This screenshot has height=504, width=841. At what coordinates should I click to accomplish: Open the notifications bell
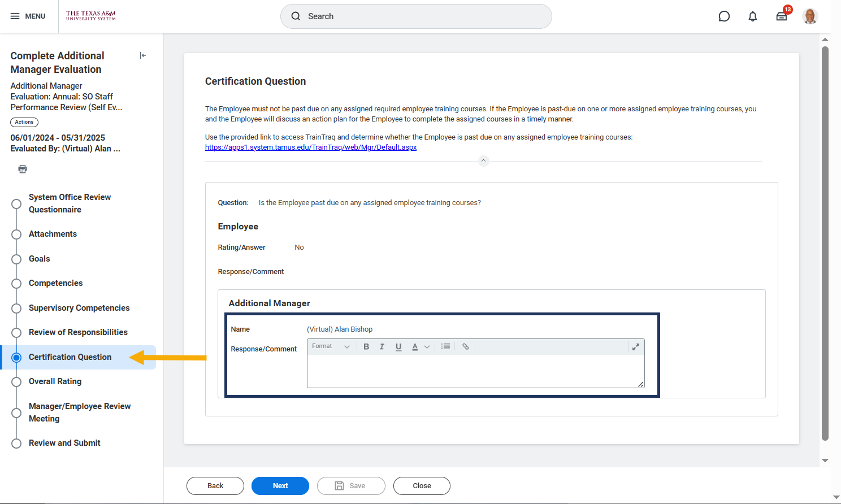(752, 16)
